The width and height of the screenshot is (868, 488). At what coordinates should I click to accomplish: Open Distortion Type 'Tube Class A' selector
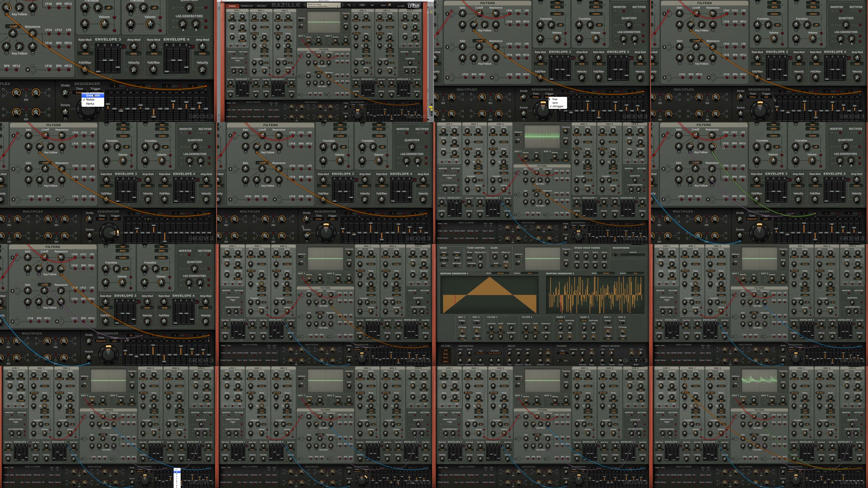pyautogui.click(x=480, y=353)
